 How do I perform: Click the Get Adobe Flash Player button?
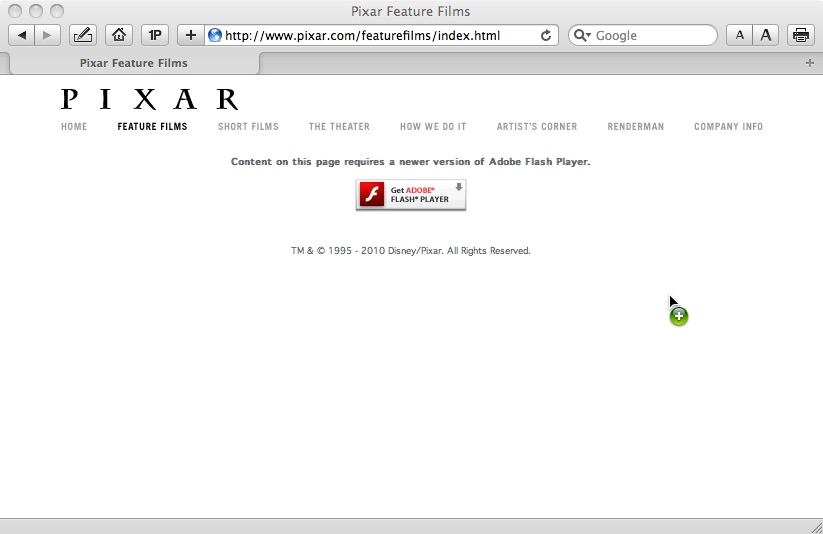point(411,195)
